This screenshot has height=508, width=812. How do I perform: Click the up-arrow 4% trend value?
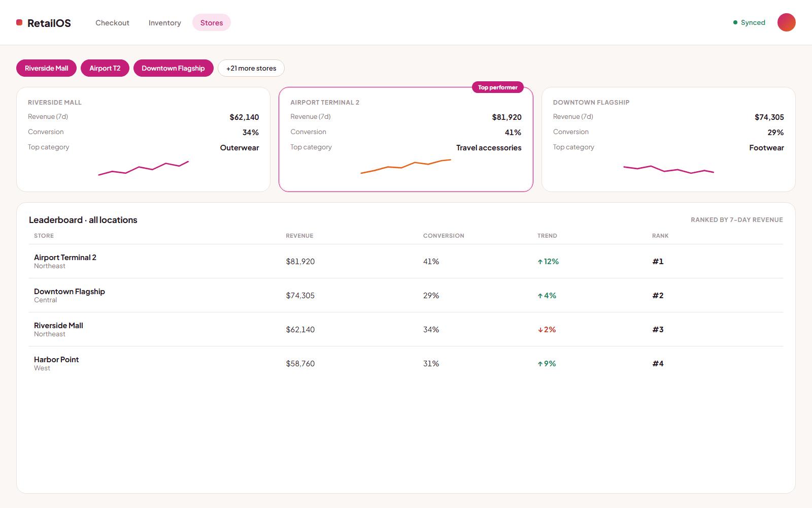(547, 296)
